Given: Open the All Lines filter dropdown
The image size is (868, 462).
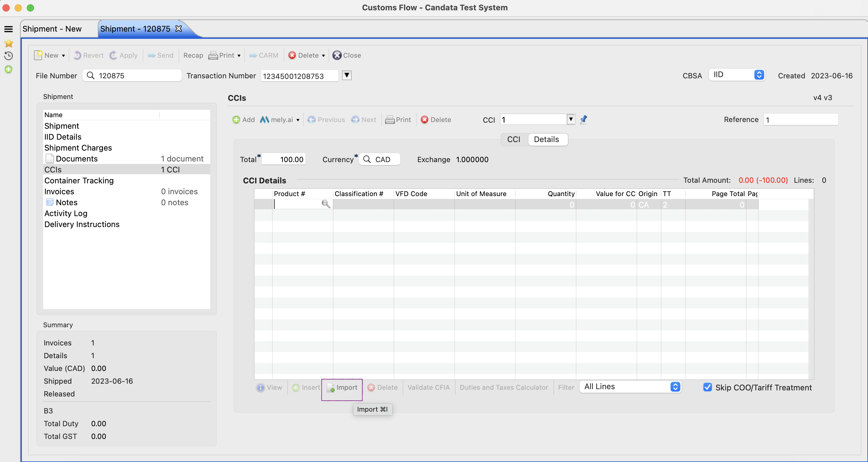Looking at the screenshot, I should tap(630, 387).
